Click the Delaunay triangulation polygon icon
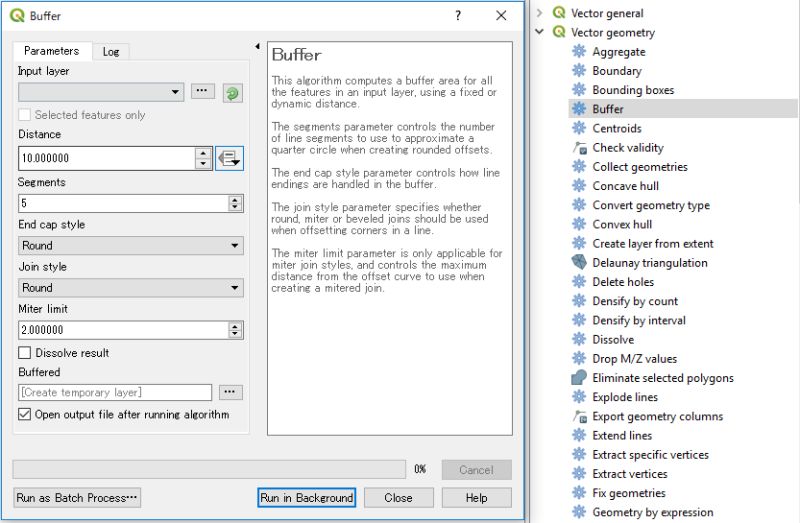800x523 pixels. point(579,262)
